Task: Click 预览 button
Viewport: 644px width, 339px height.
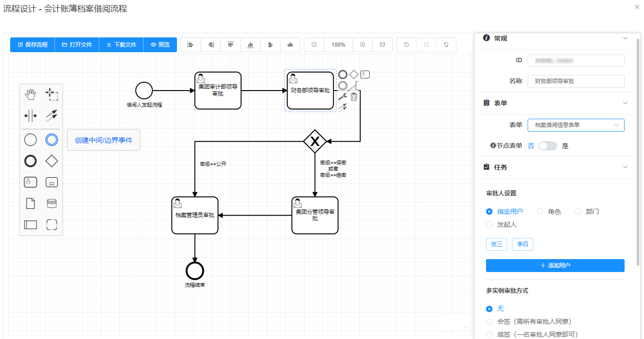Action: click(x=160, y=45)
